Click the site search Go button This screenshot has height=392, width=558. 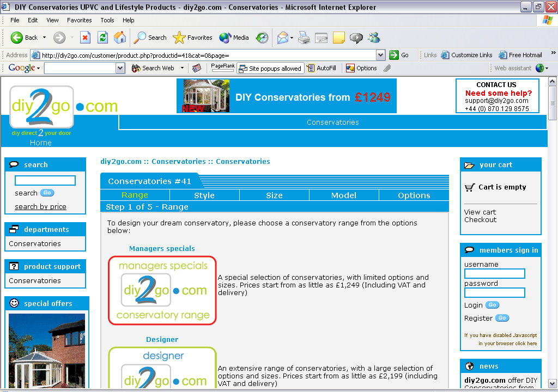click(x=47, y=193)
